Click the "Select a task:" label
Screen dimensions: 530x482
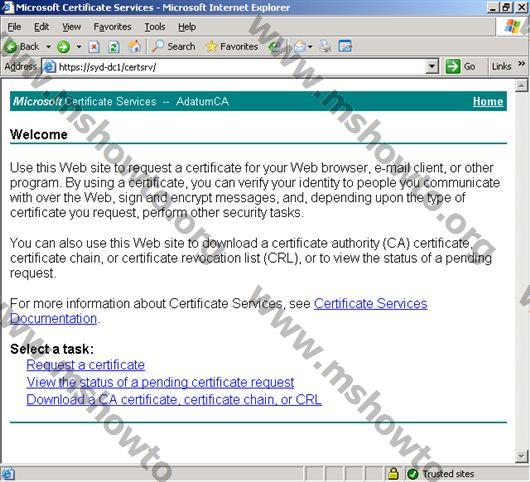(52, 349)
